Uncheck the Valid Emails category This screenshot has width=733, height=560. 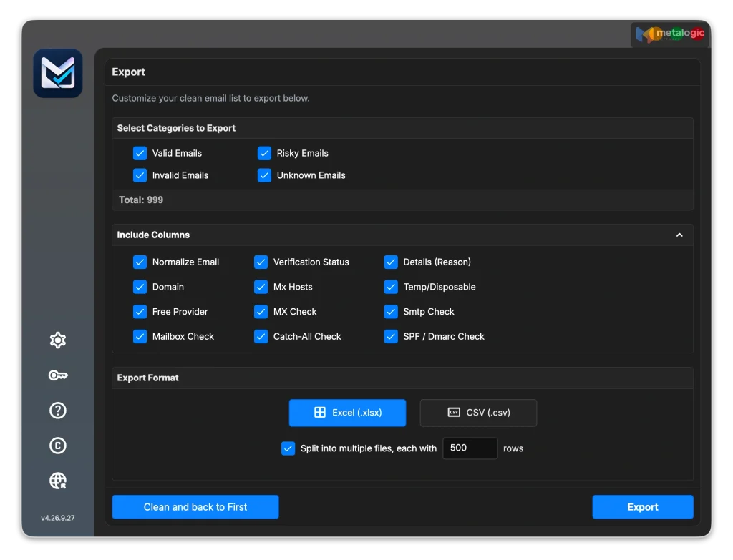[x=140, y=153]
